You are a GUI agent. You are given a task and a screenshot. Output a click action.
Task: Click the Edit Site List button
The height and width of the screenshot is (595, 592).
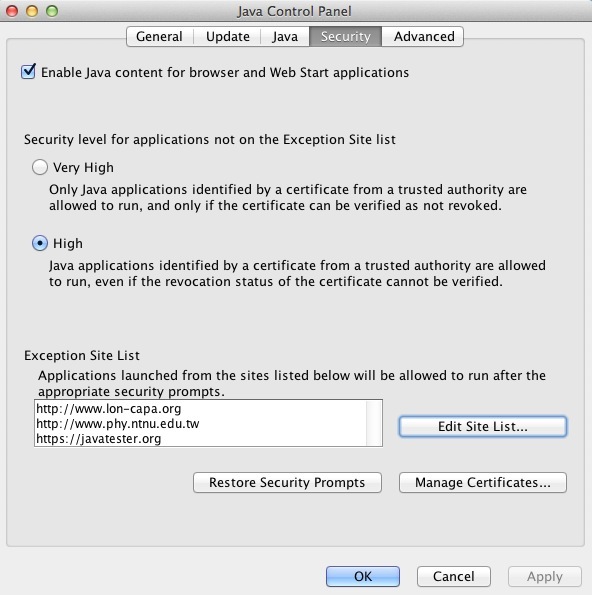[483, 427]
